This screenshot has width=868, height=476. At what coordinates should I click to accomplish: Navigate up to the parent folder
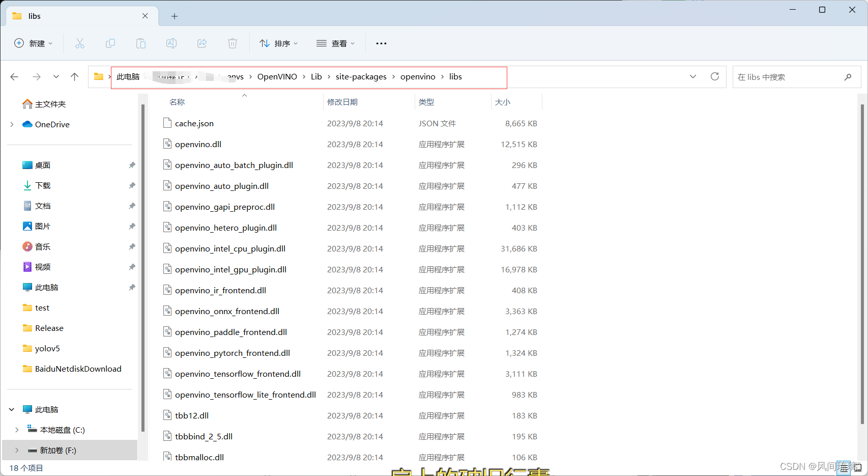(75, 76)
